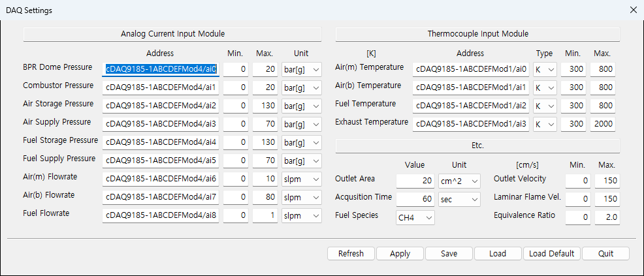Click Outlet Velocity Min. field
Viewport: 644px width, 276px height.
(x=578, y=181)
